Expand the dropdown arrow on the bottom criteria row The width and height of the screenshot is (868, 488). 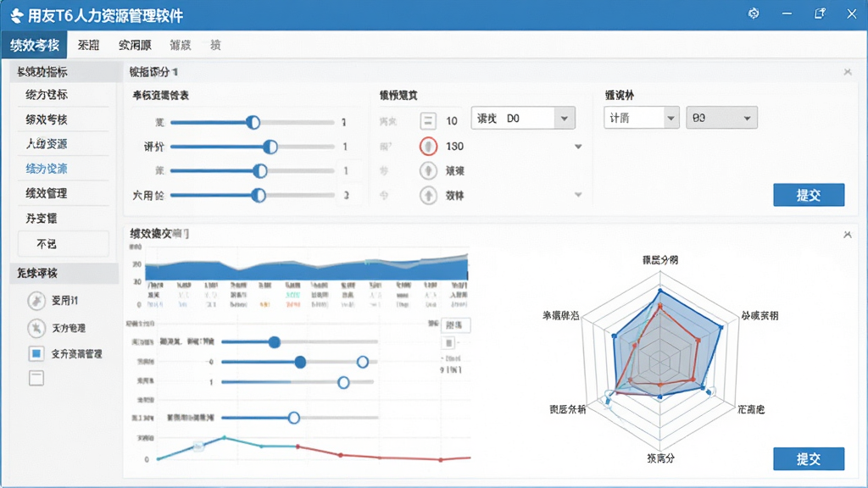point(578,195)
